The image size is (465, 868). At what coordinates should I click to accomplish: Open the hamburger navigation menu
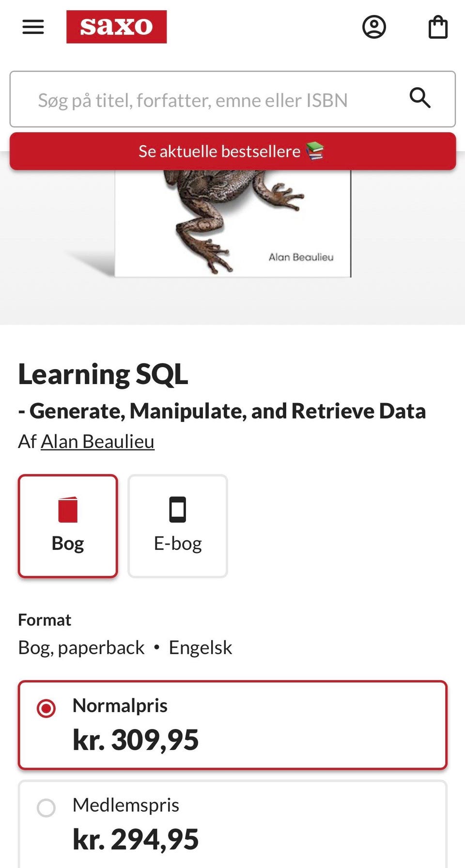tap(33, 27)
